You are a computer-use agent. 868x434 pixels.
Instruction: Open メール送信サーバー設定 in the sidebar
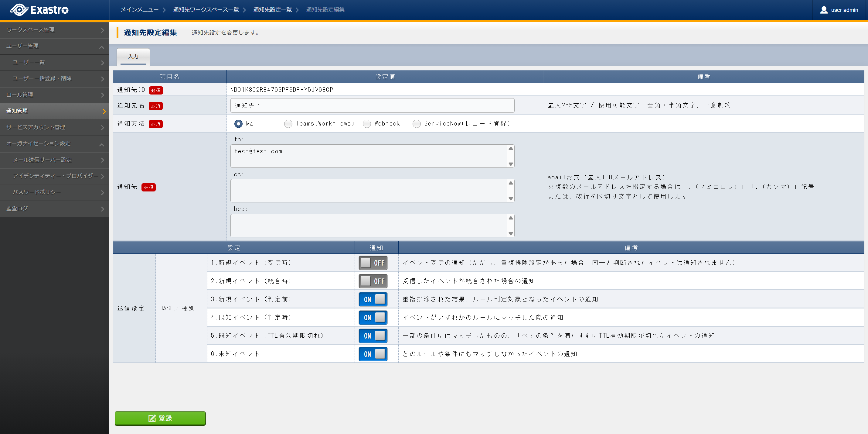tap(42, 160)
